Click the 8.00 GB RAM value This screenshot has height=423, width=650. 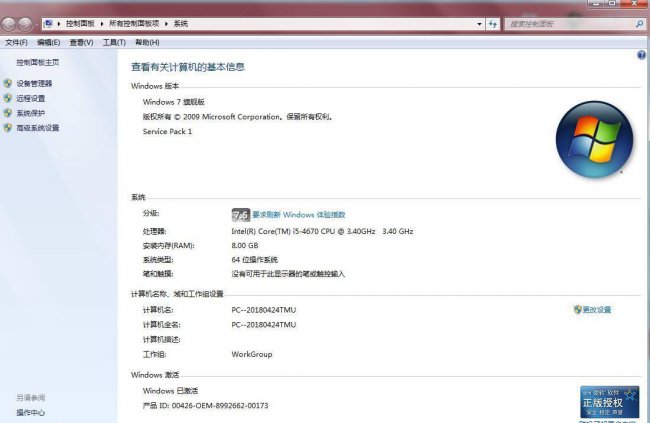245,246
